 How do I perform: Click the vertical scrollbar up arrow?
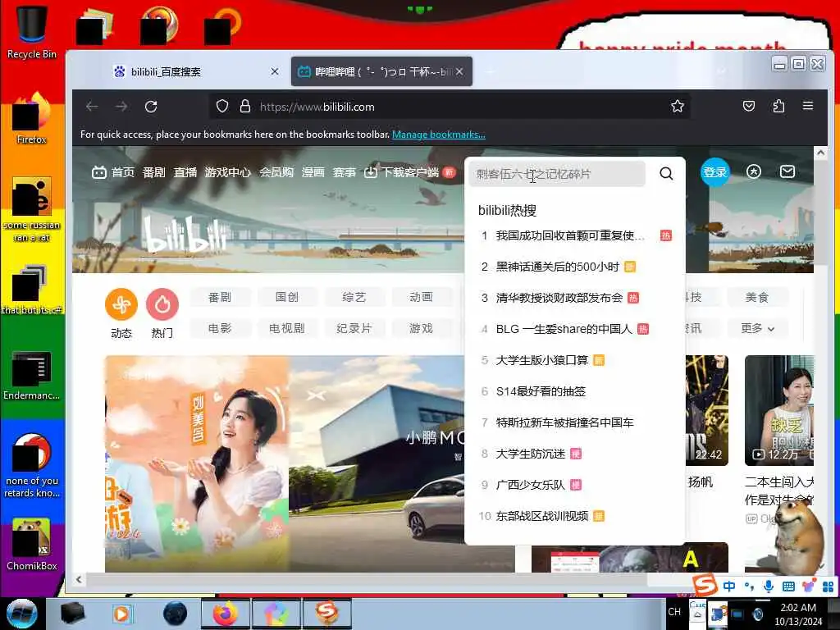pos(820,153)
